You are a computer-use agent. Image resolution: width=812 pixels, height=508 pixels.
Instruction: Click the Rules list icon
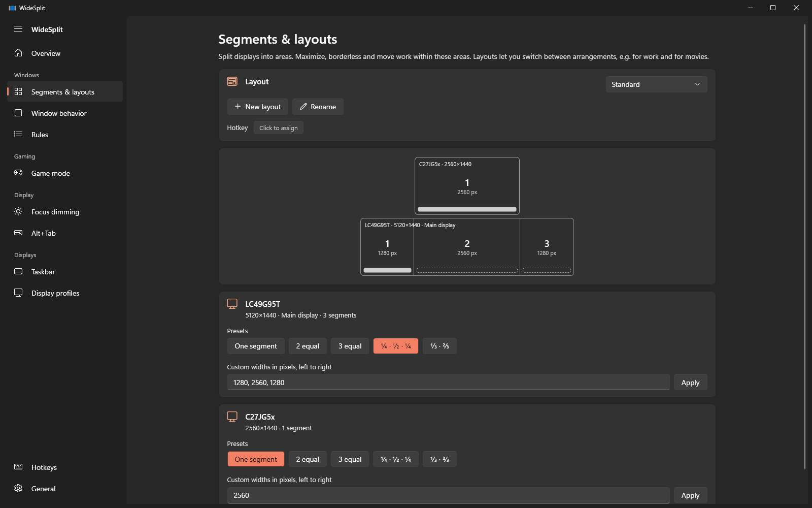tap(18, 134)
